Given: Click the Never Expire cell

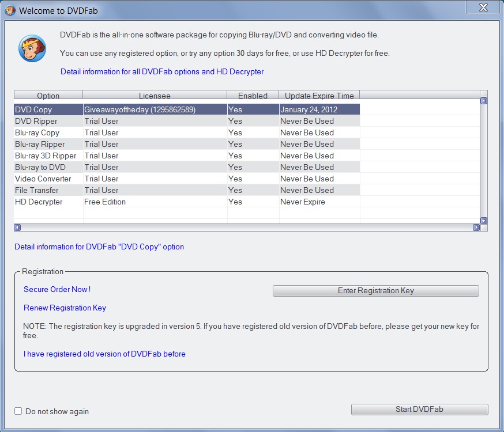Looking at the screenshot, I should 319,202.
